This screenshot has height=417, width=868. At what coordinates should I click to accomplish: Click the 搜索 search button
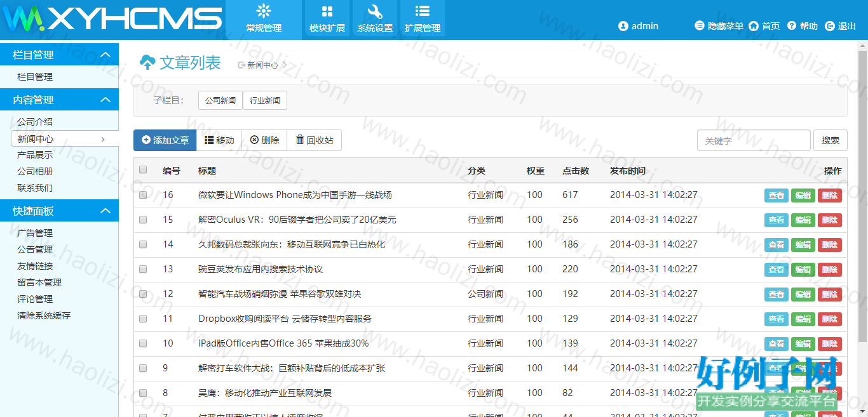pyautogui.click(x=831, y=140)
